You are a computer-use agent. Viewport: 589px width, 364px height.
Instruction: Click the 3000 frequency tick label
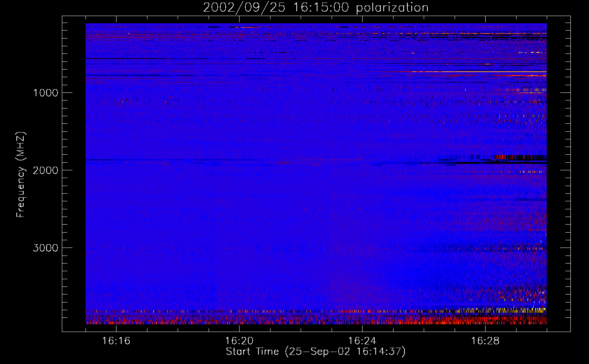[x=46, y=248]
